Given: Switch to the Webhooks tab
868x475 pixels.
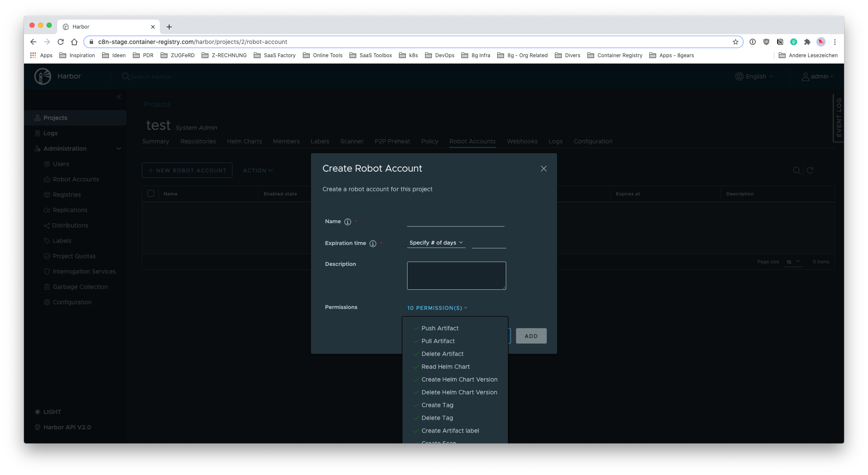Looking at the screenshot, I should [522, 141].
